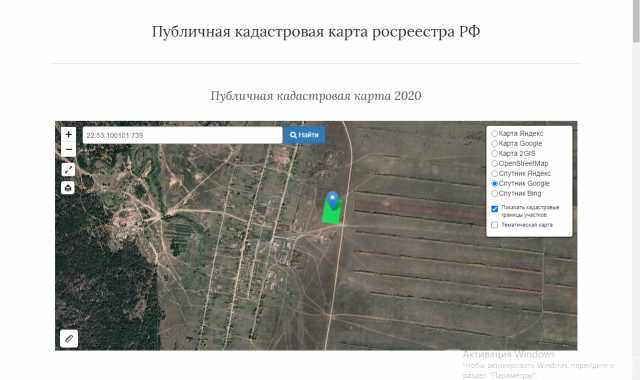Click the blue location pin marker
The width and height of the screenshot is (640, 380).
point(333,200)
